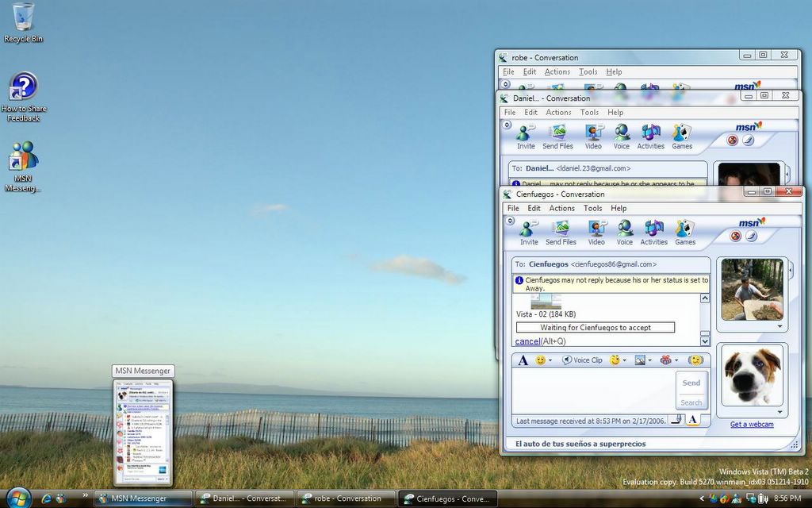Image resolution: width=812 pixels, height=508 pixels.
Task: Click the background picture icon in Cienfuegos window
Action: 640,360
